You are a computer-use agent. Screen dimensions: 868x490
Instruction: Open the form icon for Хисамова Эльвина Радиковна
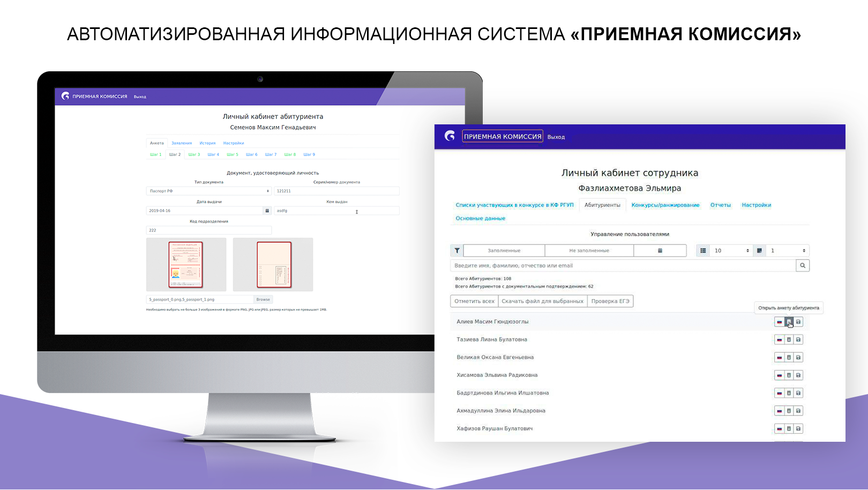click(789, 375)
